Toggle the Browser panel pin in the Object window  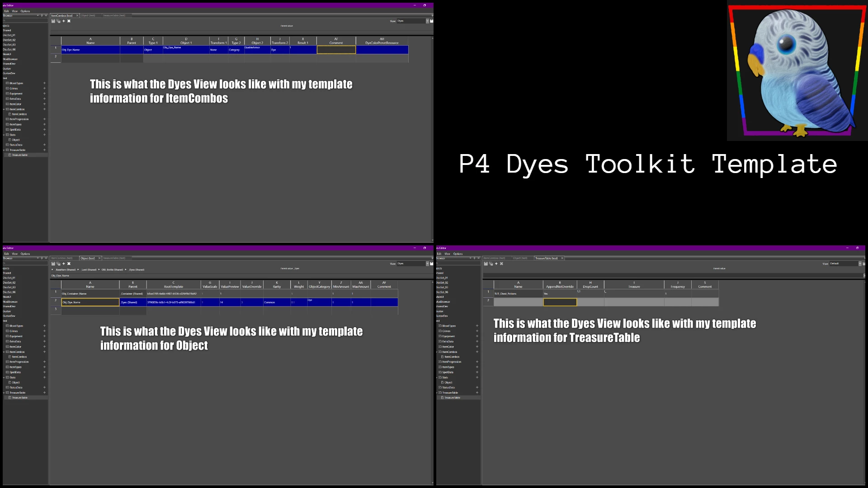[42, 258]
